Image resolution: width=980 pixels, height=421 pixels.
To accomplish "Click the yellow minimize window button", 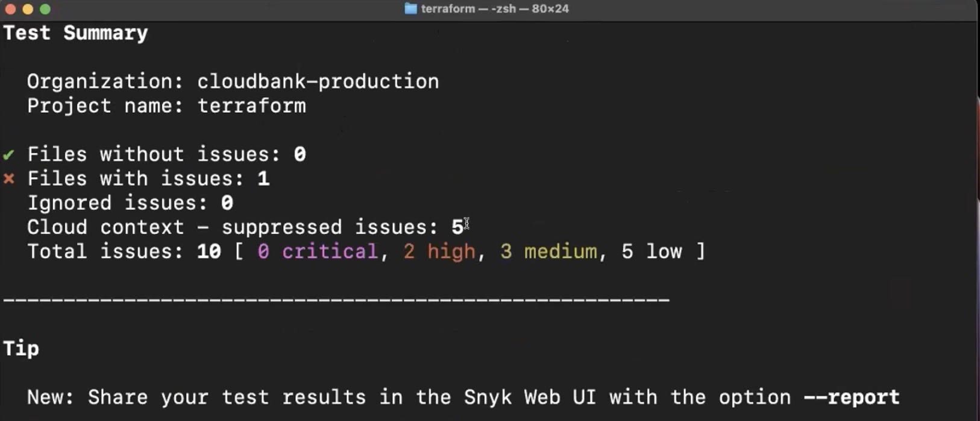I will [28, 9].
